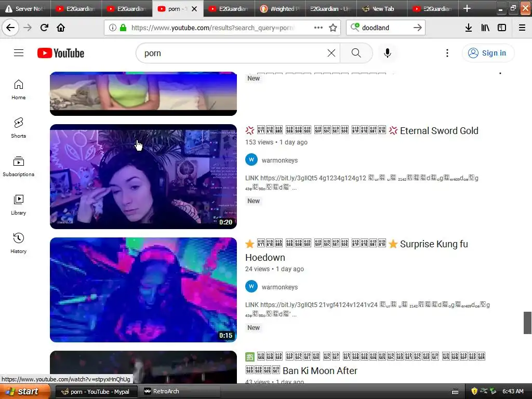Viewport: 532px width, 399px height.
Task: Open the browser library icon
Action: (x=485, y=28)
